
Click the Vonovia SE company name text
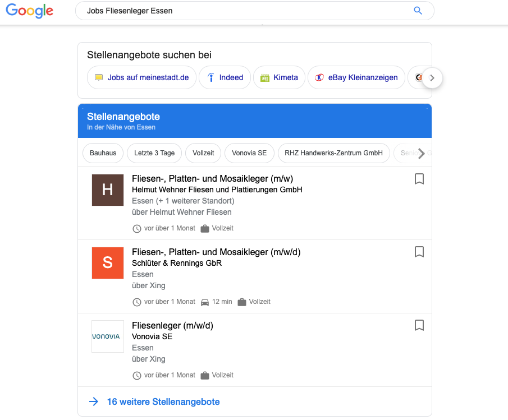[x=152, y=336]
